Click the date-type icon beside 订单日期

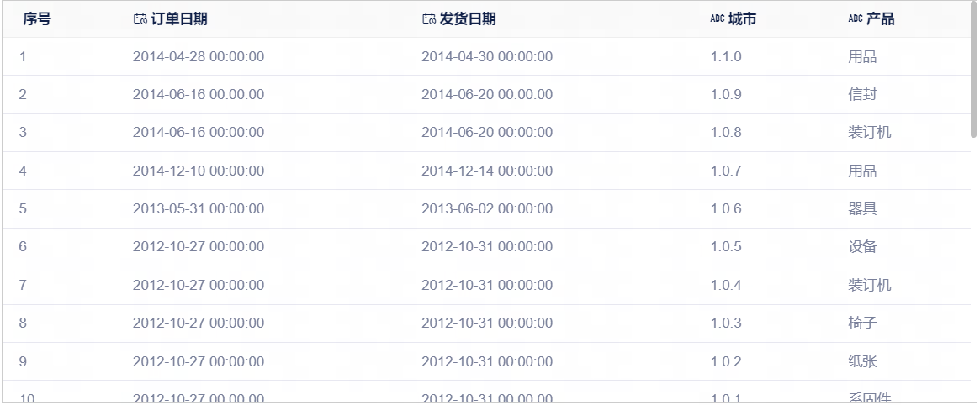click(x=140, y=19)
